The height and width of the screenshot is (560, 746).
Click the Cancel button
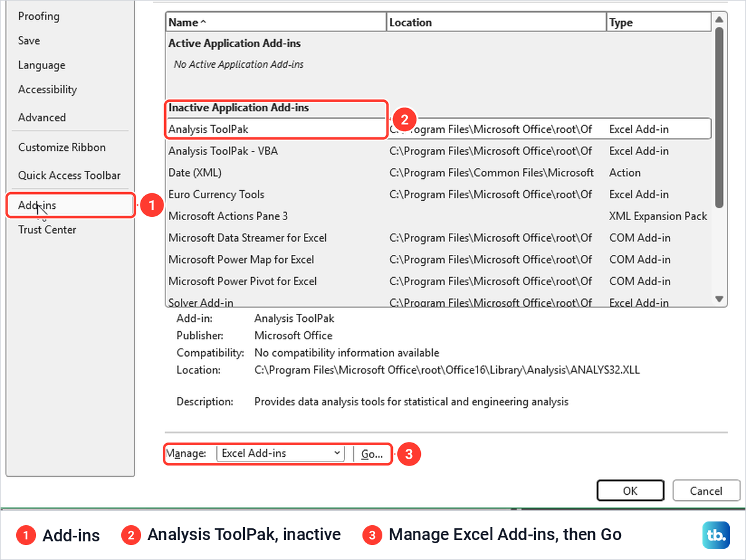tap(706, 490)
